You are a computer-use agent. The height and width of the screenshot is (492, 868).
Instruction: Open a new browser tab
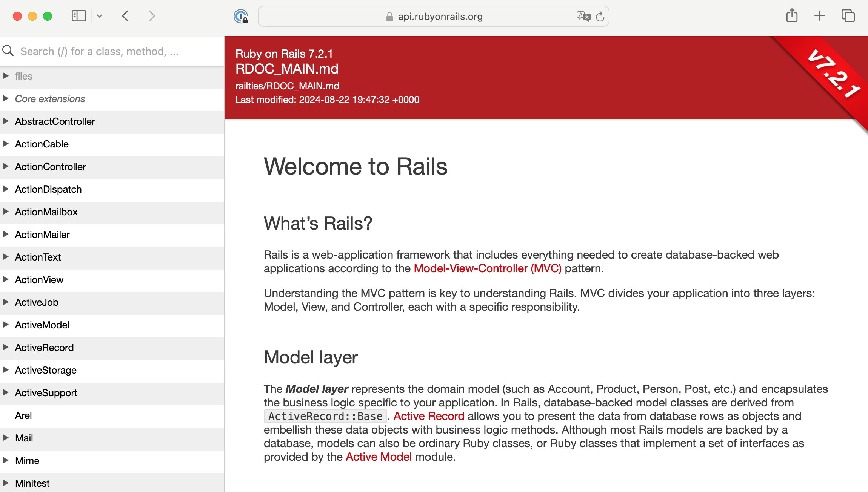[x=819, y=16]
